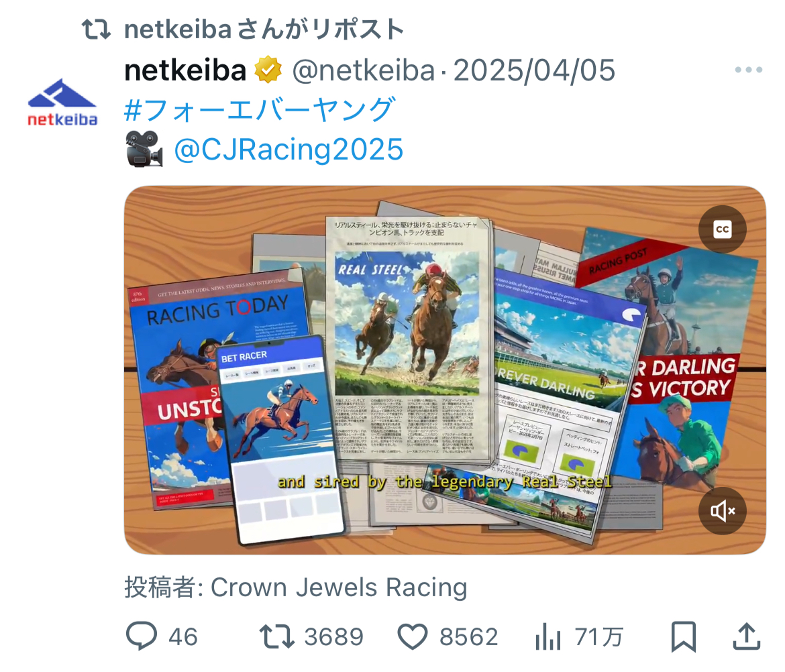Click the 3689 repost count

click(x=334, y=637)
